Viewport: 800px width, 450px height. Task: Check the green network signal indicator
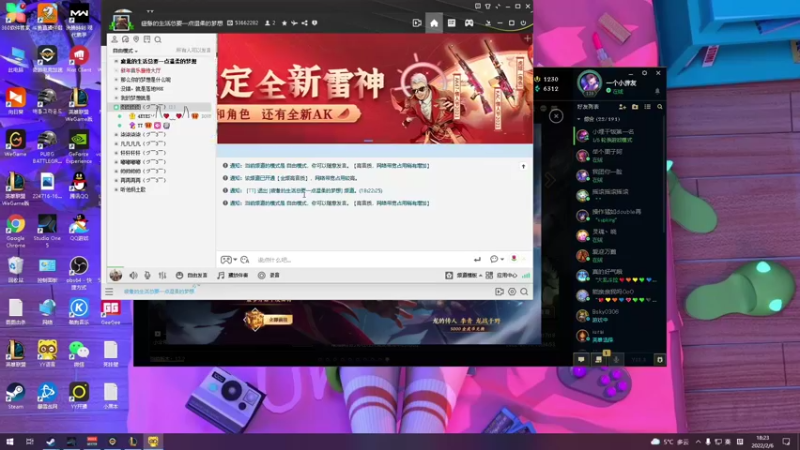[526, 276]
